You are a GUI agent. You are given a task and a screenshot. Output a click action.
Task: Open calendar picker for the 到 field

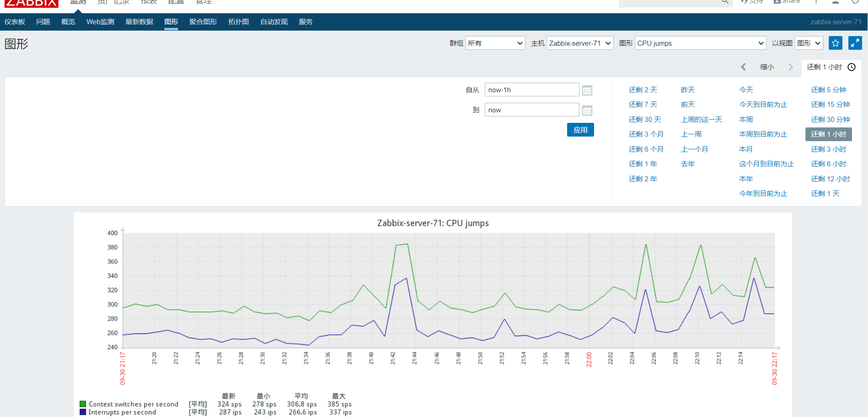coord(587,111)
